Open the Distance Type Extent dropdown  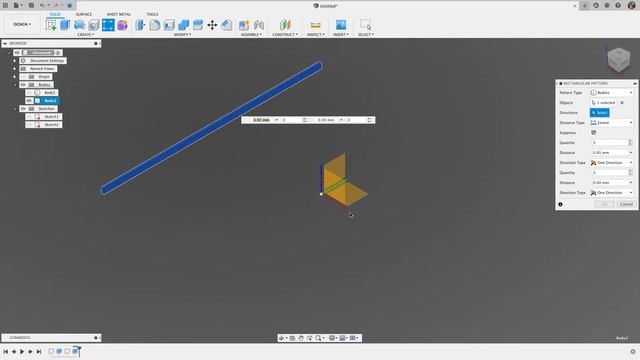pos(611,122)
